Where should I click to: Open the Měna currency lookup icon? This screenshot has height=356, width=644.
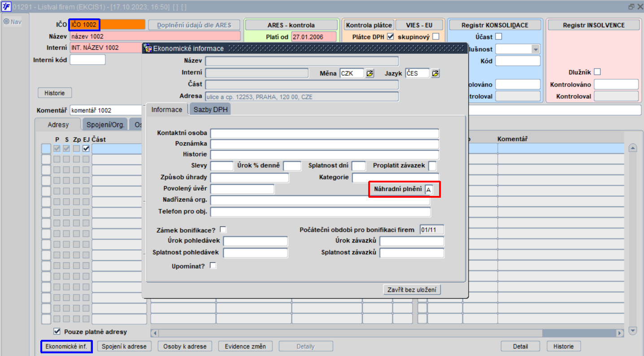(x=370, y=73)
